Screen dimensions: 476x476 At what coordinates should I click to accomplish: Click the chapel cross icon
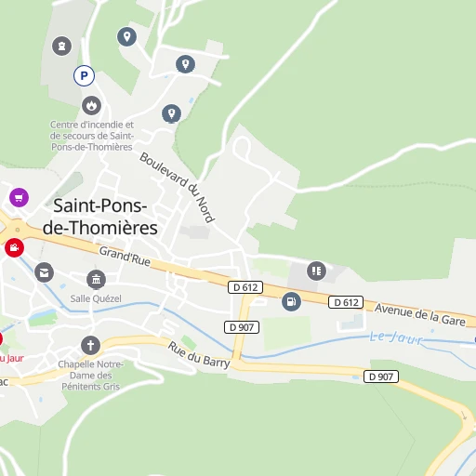tap(90, 345)
